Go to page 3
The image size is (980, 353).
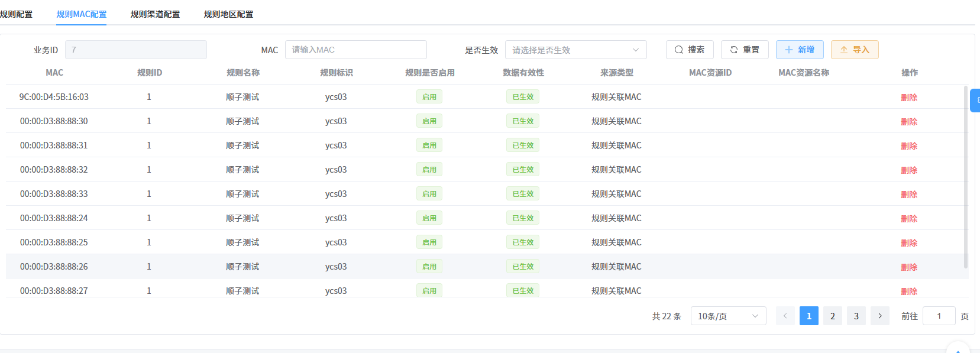pos(856,316)
